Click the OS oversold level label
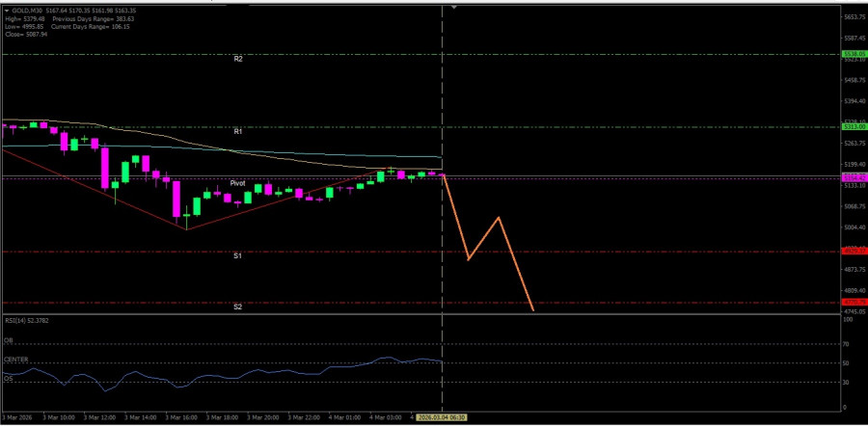Screen dimensions: 868x426 pos(8,379)
